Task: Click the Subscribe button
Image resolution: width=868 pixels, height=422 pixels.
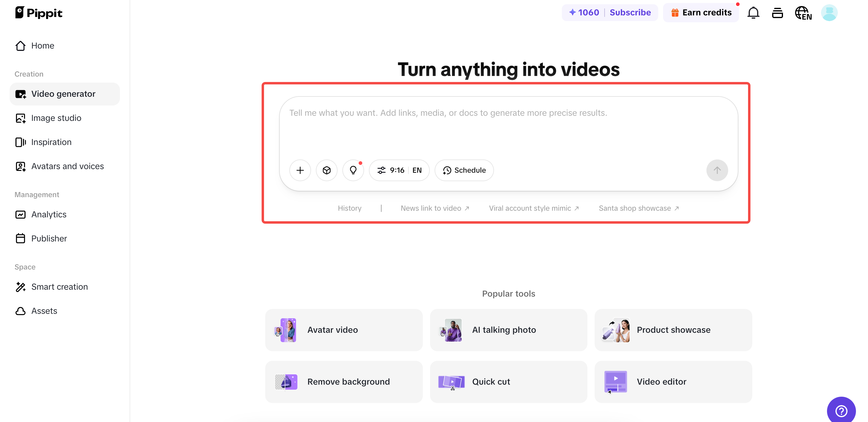Action: 630,12
